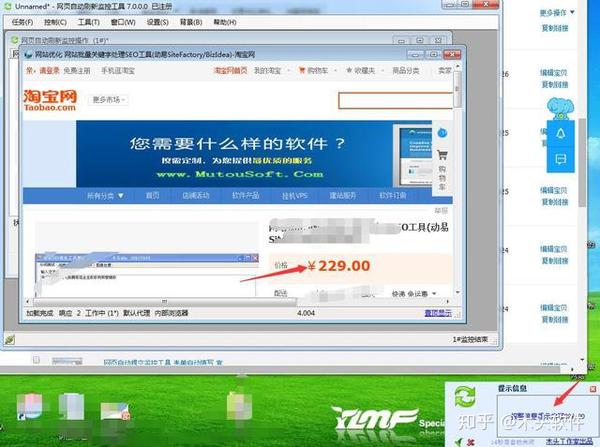
Task: Expand the 更多操作 dropdown in background page
Action: (557, 13)
